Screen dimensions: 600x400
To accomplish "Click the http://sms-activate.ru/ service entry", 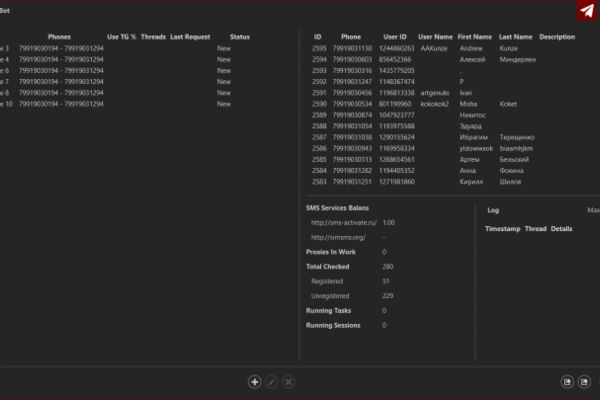I will (x=344, y=222).
